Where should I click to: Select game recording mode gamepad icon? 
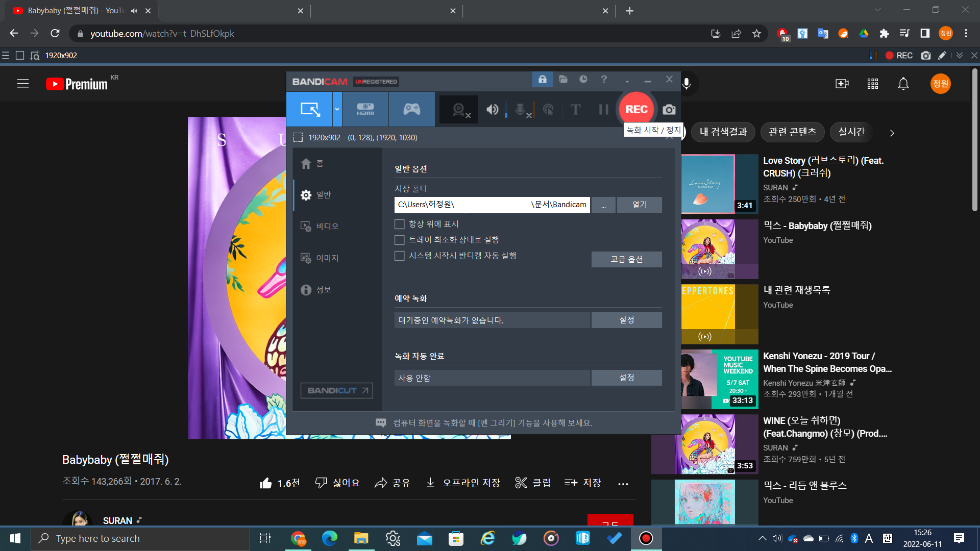tap(411, 109)
